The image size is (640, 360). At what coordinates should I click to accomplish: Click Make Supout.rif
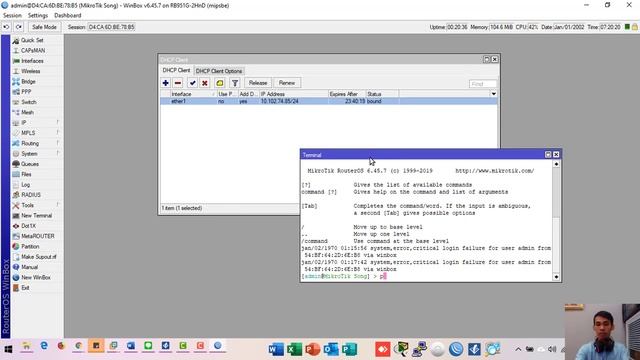[x=39, y=257]
